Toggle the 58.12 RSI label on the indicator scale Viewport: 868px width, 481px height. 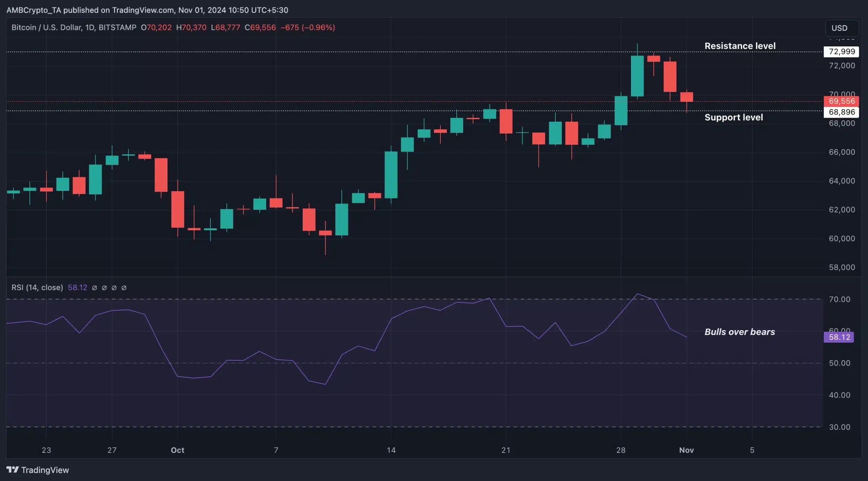coord(839,337)
